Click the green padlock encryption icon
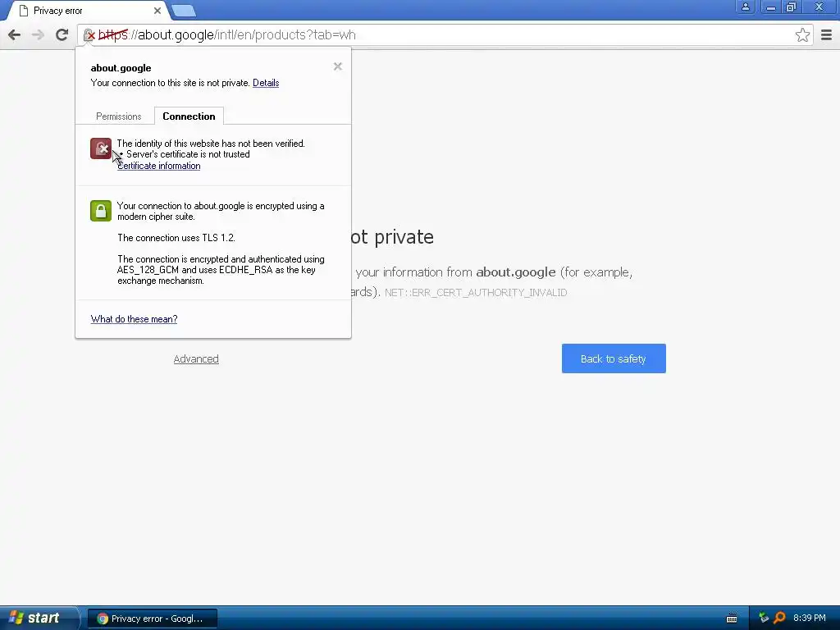The image size is (840, 630). [x=101, y=211]
